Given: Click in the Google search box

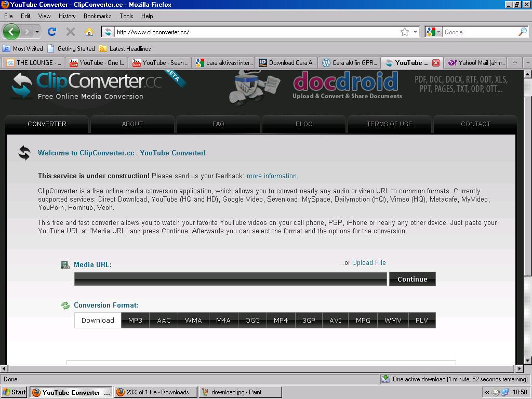Looking at the screenshot, I should click(x=480, y=32).
